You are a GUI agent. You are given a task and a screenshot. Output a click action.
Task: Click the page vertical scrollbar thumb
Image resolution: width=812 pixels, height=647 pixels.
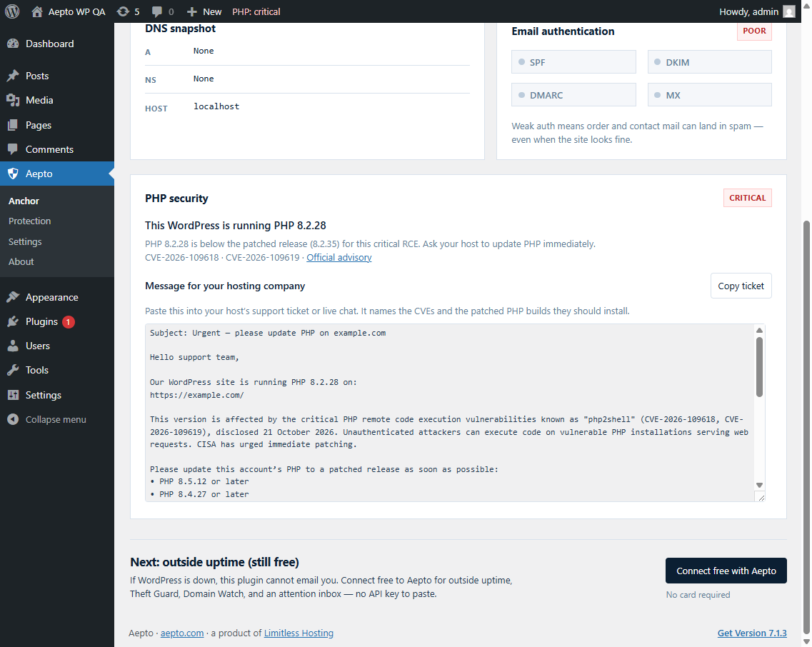(806, 427)
